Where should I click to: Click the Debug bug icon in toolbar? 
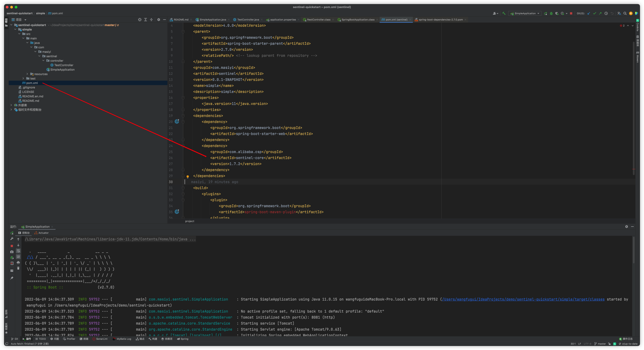tap(551, 13)
